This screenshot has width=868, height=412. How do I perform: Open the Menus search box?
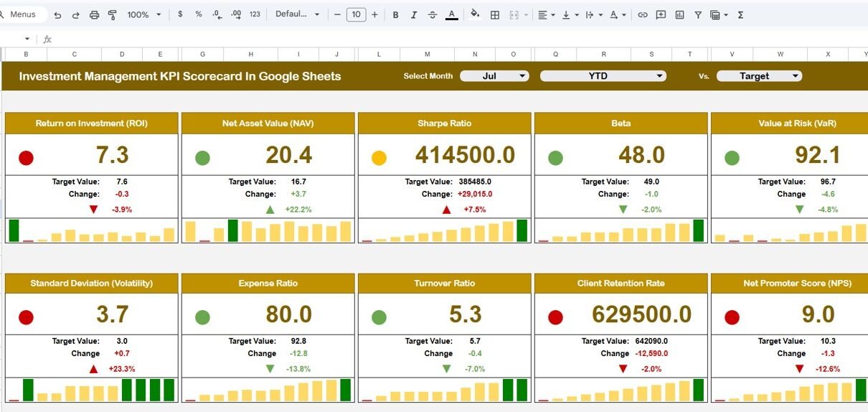tap(23, 14)
